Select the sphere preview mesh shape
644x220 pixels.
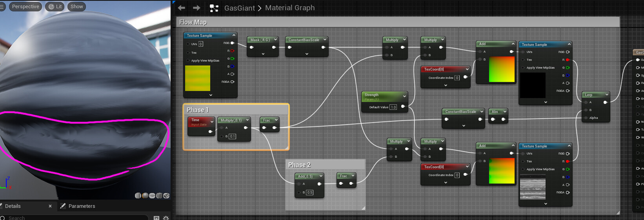(x=145, y=196)
